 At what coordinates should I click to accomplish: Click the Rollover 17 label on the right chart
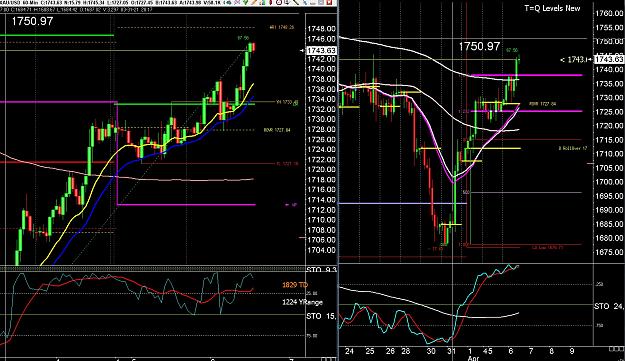(x=573, y=148)
